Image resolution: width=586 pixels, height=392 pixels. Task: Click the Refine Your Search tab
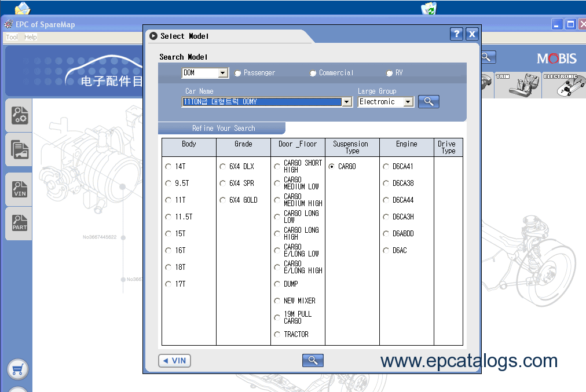pyautogui.click(x=222, y=128)
